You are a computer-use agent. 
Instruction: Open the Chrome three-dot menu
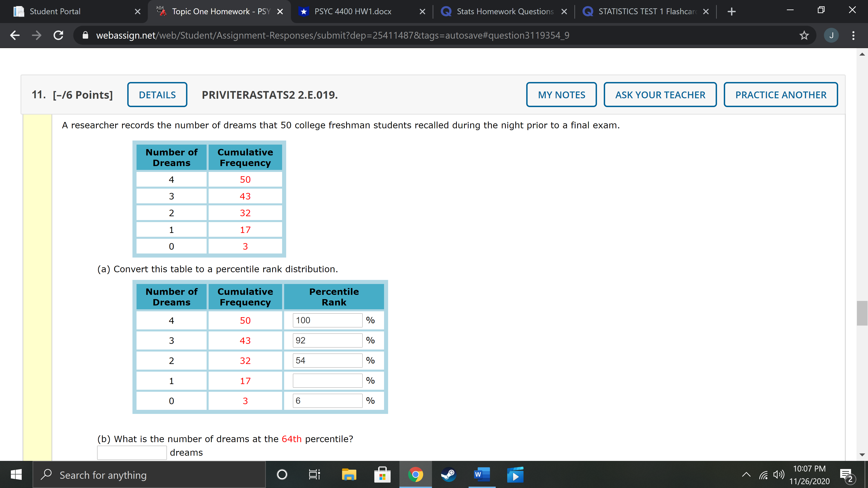pos(853,35)
